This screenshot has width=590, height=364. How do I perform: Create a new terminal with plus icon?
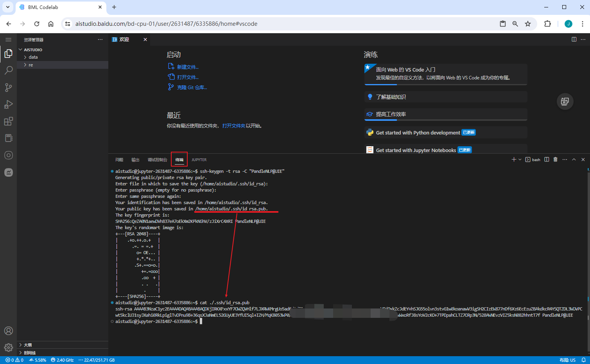coord(514,160)
